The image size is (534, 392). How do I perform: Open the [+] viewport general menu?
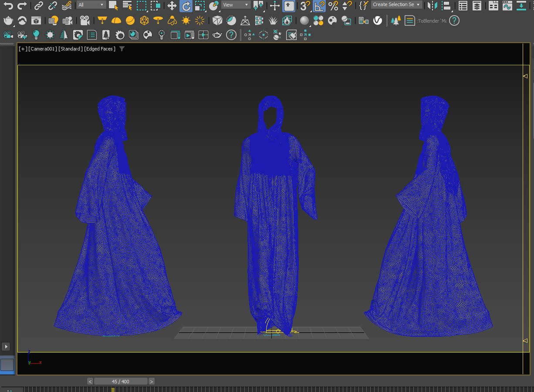point(23,49)
